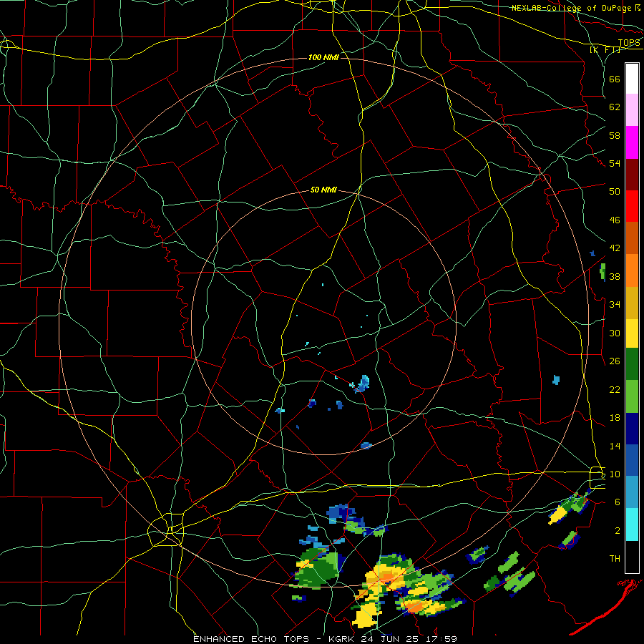Screen dimensions: 644x644
Task: Click the "10" legend value
Action: (615, 474)
